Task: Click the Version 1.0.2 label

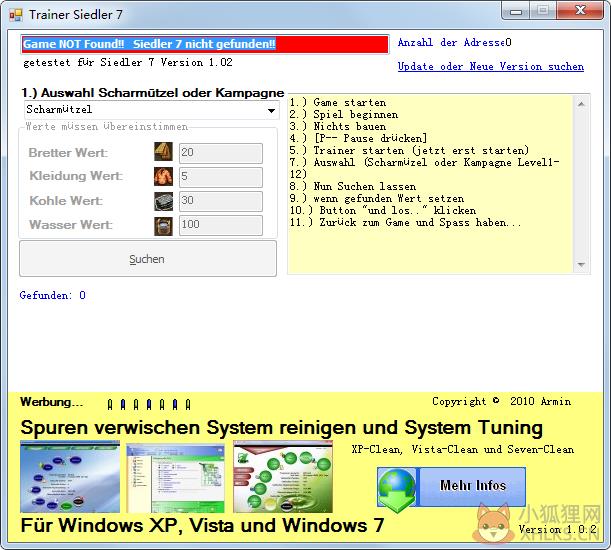Action: 558,529
